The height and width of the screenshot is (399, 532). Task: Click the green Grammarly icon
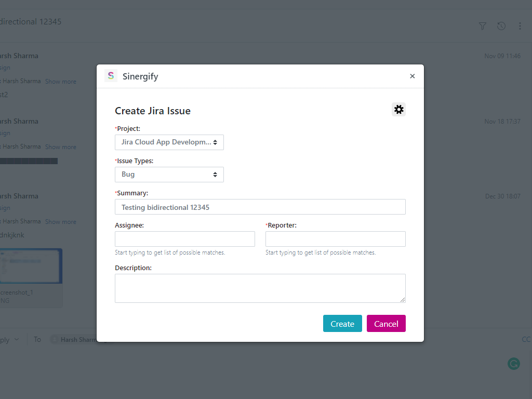click(x=513, y=364)
